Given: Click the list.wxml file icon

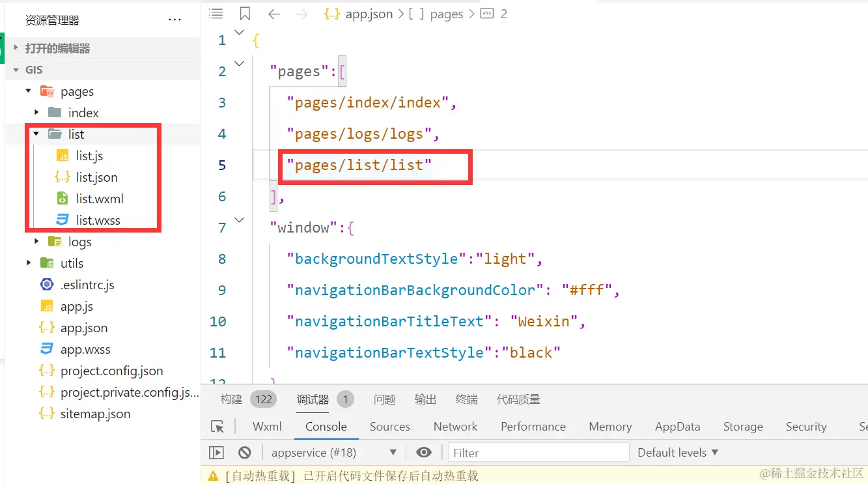Looking at the screenshot, I should pyautogui.click(x=63, y=199).
